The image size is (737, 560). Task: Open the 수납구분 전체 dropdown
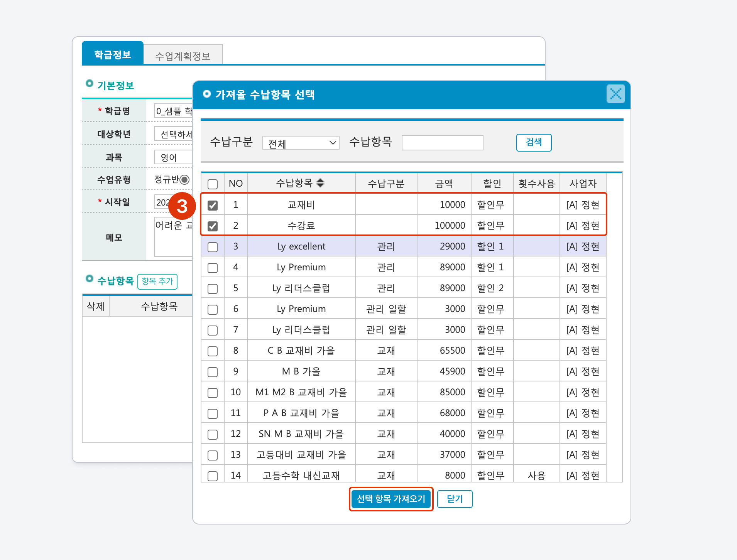tap(301, 143)
